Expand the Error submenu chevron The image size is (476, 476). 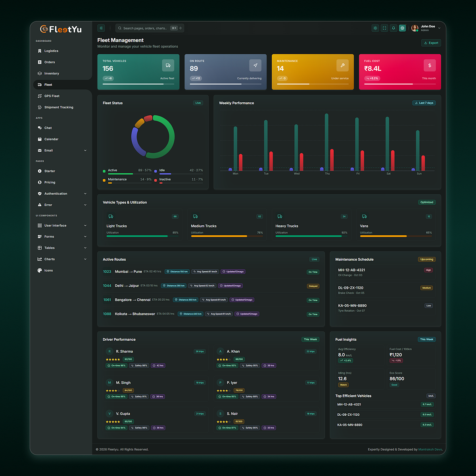(x=85, y=205)
